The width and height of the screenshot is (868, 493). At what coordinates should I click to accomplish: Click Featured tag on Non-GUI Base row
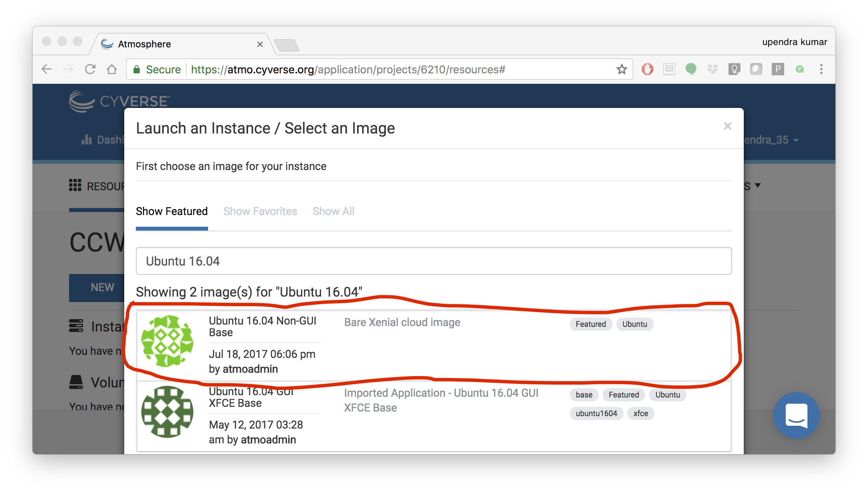[591, 324]
